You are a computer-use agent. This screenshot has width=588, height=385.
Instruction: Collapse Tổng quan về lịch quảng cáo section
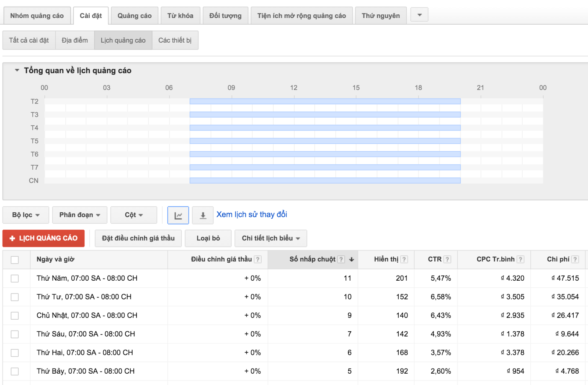16,70
